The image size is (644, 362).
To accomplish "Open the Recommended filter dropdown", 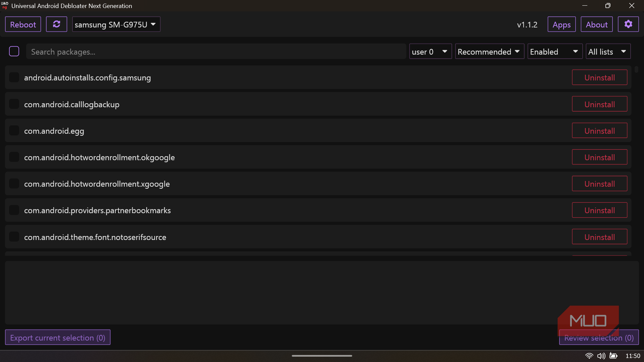I will click(489, 51).
